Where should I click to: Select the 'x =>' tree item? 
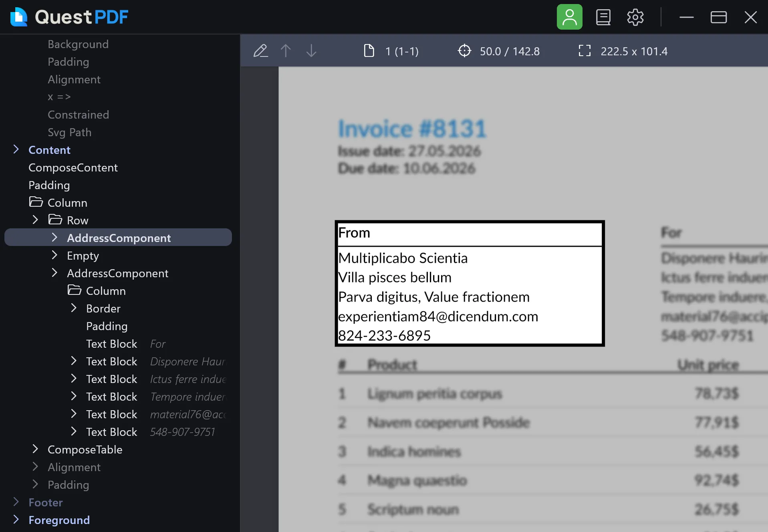[59, 97]
